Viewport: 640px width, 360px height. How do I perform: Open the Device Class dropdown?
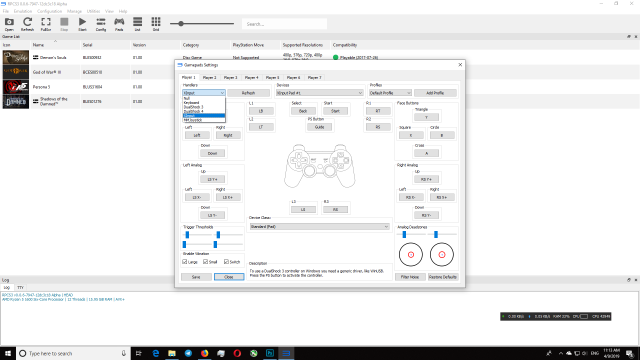click(319, 227)
